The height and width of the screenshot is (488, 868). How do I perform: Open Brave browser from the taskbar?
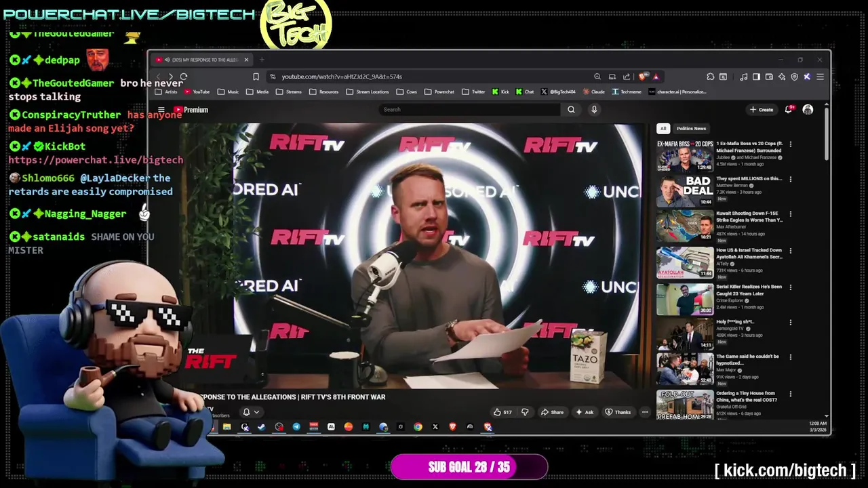tap(452, 427)
